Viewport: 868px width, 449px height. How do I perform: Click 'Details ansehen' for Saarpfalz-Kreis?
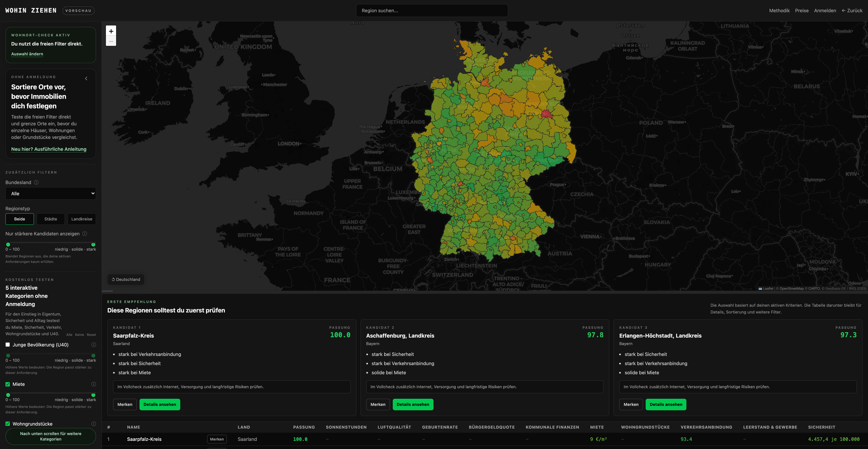pyautogui.click(x=160, y=405)
